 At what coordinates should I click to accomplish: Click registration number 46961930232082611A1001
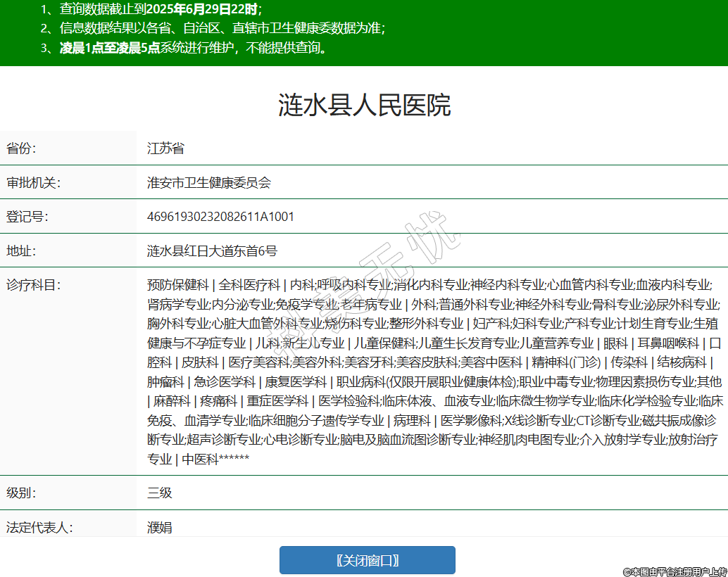pyautogui.click(x=220, y=217)
